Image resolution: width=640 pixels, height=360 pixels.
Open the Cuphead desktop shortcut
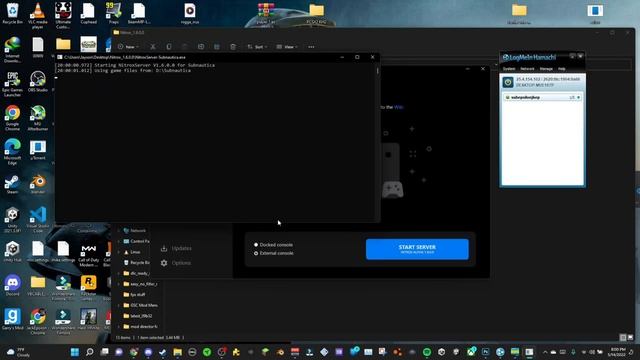coord(88,13)
